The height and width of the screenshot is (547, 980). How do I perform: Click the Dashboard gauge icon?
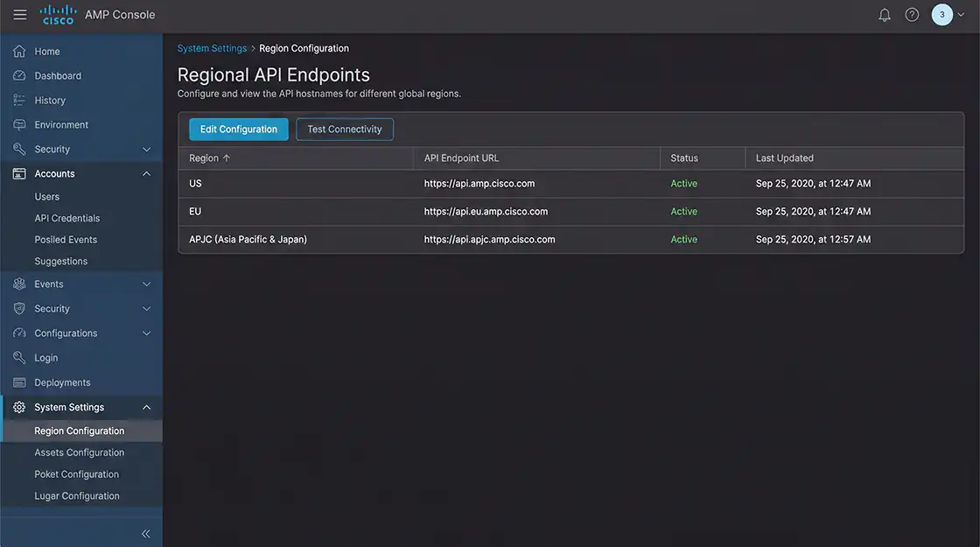[x=19, y=75]
